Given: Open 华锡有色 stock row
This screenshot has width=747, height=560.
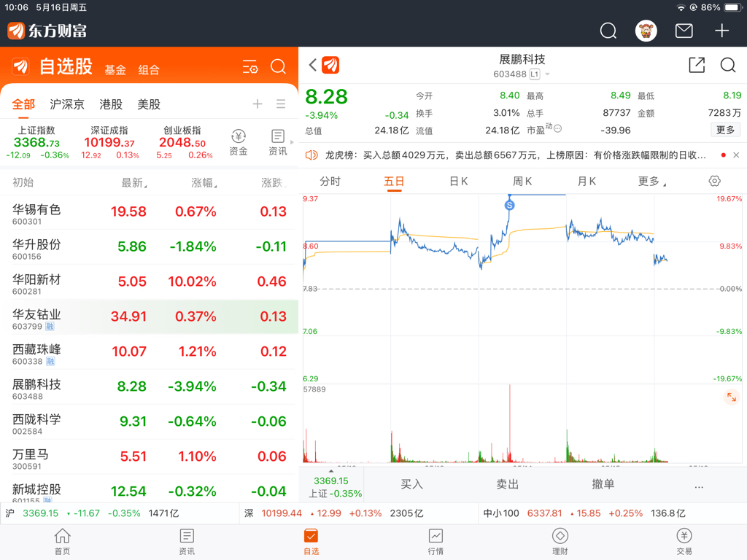Looking at the screenshot, I should [149, 212].
